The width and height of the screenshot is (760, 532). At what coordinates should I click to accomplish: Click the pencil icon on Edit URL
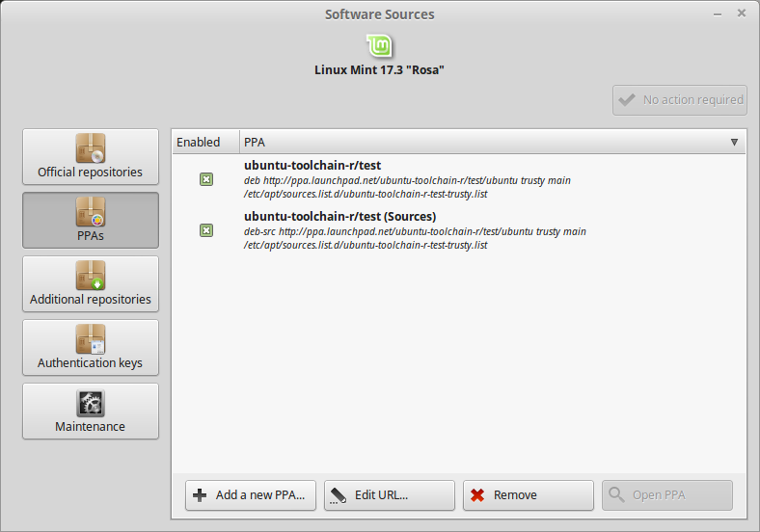[339, 495]
